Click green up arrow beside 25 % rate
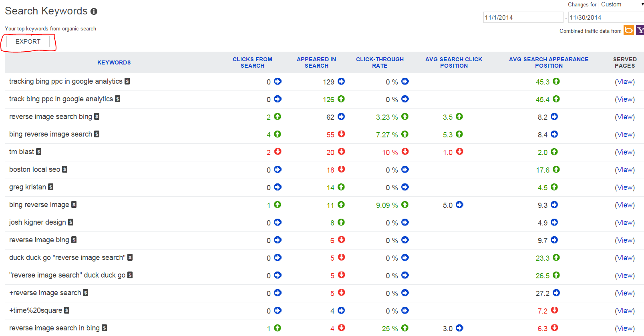Image resolution: width=644 pixels, height=336 pixels. pyautogui.click(x=405, y=328)
